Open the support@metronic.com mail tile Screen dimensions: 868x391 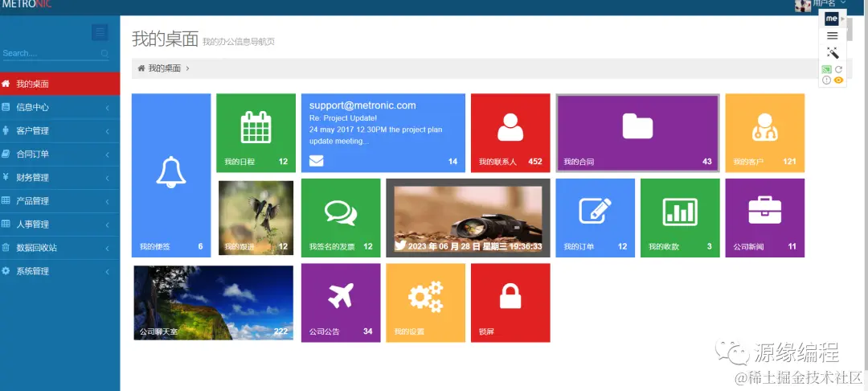tap(383, 133)
